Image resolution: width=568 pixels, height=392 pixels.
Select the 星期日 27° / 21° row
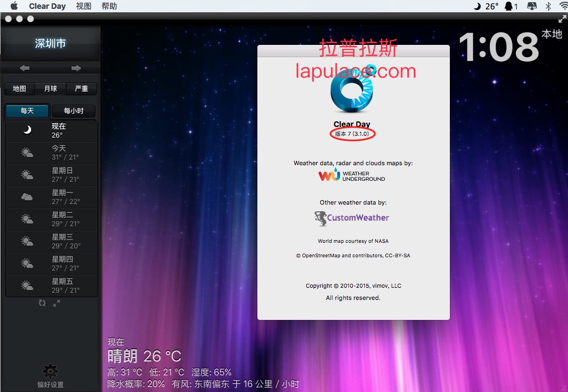[52, 175]
